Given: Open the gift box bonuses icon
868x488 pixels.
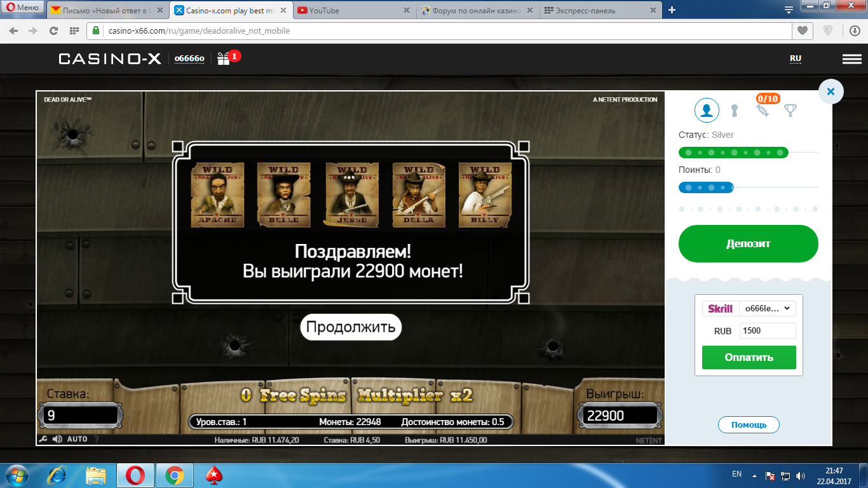Looking at the screenshot, I should pos(224,58).
